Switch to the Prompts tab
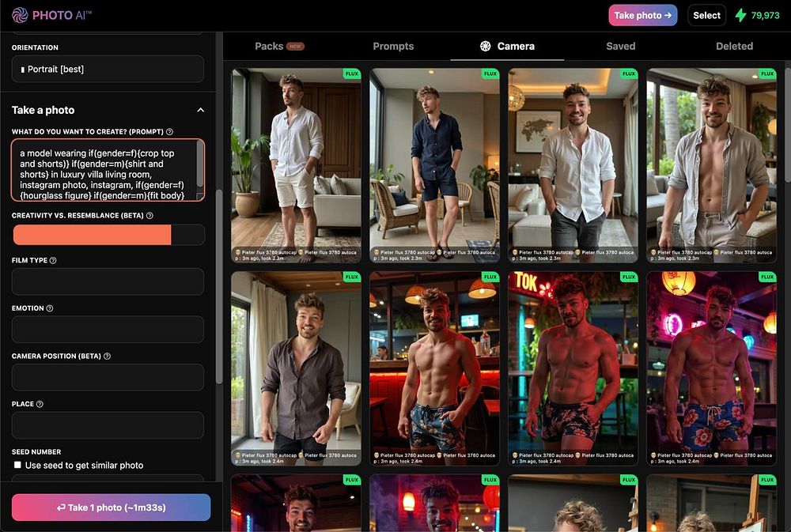The width and height of the screenshot is (791, 532). click(393, 46)
